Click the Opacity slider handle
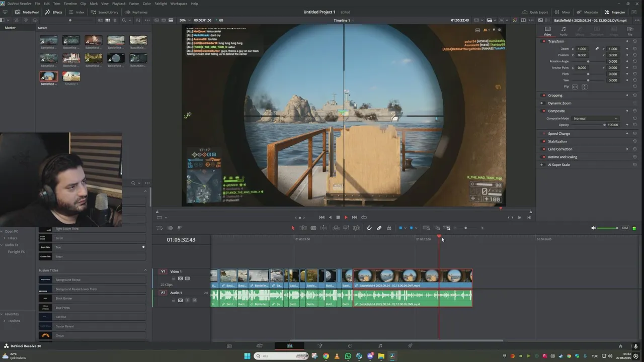The image size is (644, 362). pyautogui.click(x=604, y=125)
